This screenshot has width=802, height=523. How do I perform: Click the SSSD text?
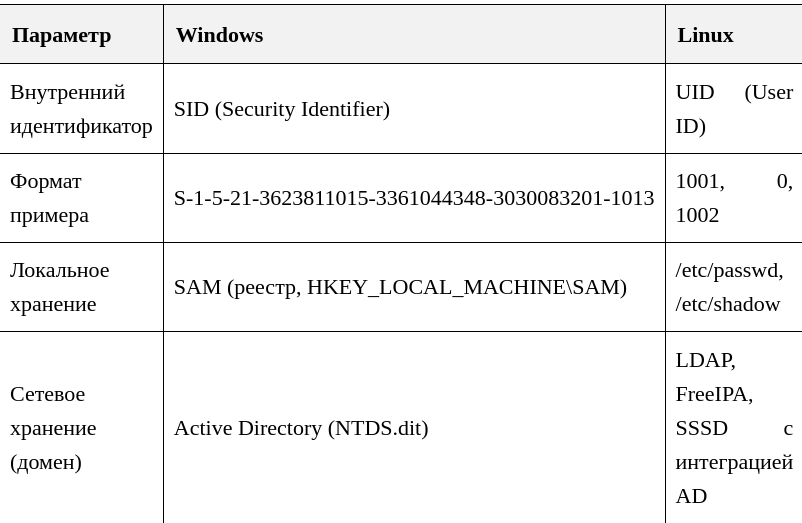[x=701, y=428]
